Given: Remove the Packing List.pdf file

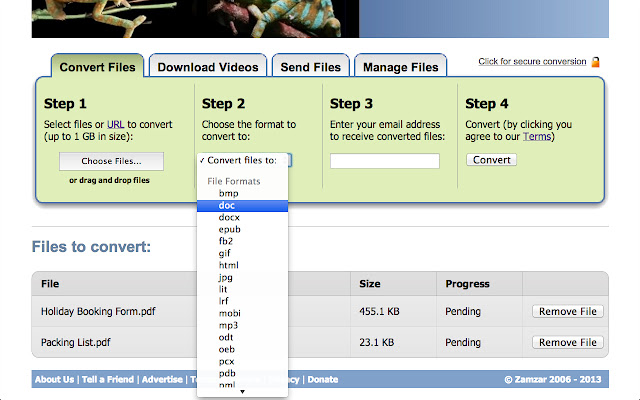Looking at the screenshot, I should [567, 342].
